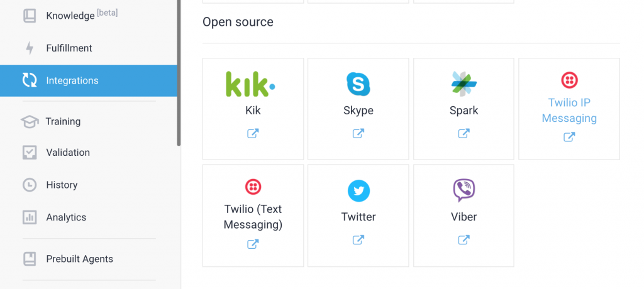
Task: Click the History clock icon
Action: (30, 185)
